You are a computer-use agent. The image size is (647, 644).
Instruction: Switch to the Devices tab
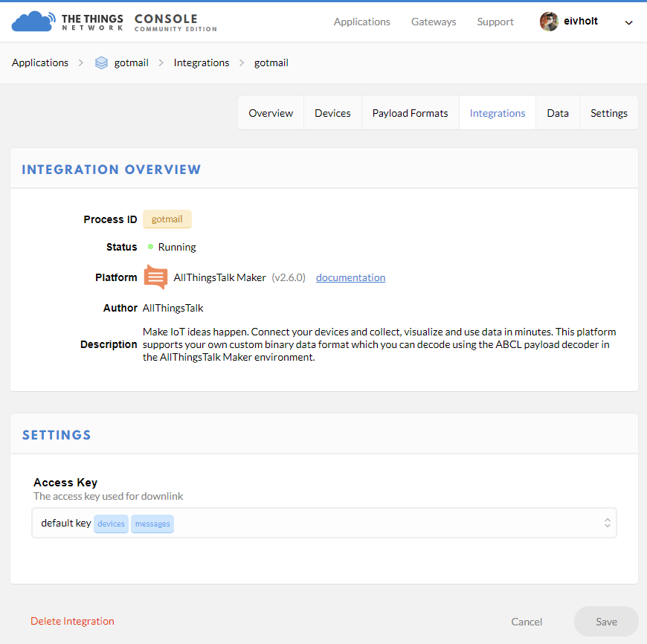(332, 113)
